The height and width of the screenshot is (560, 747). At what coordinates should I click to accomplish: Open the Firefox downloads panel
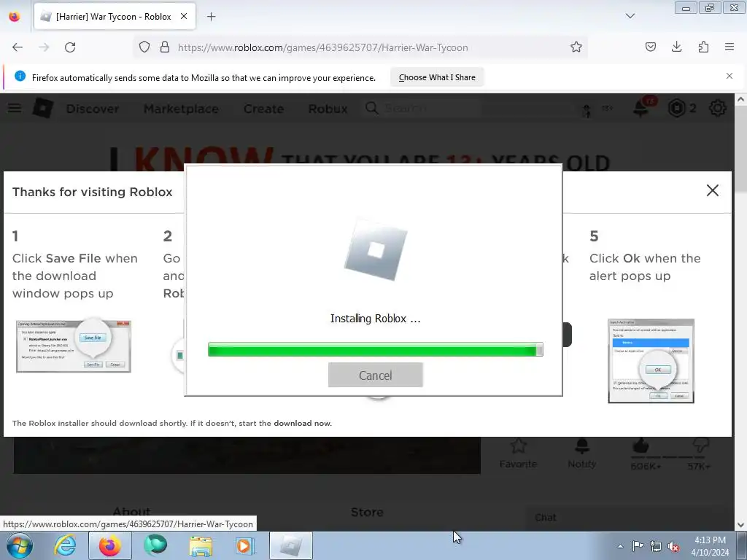coord(676,47)
